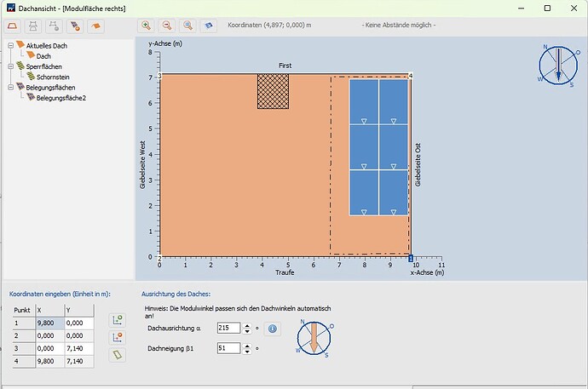Select the Schornstein tree entry

[53, 77]
